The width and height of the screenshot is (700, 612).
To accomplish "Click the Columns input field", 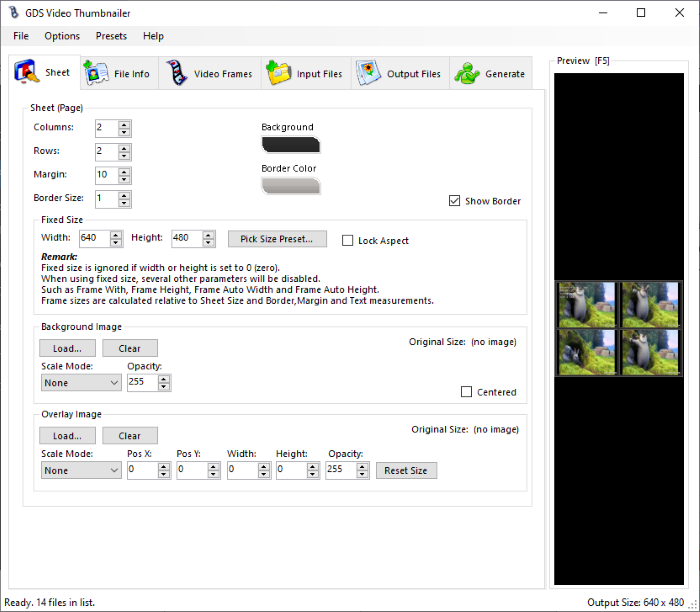I will click(x=107, y=128).
